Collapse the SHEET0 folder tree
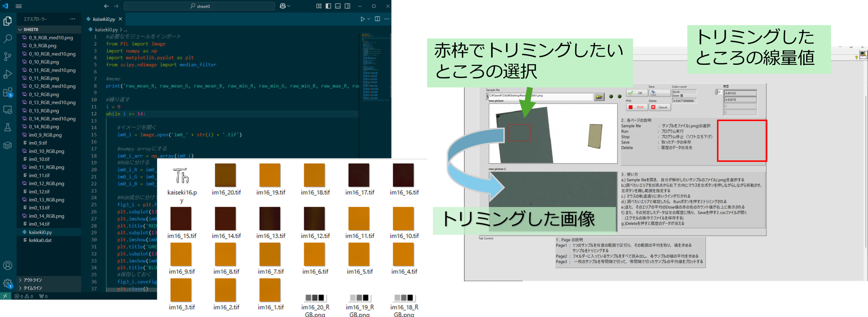This screenshot has height=317, width=868. coord(20,30)
